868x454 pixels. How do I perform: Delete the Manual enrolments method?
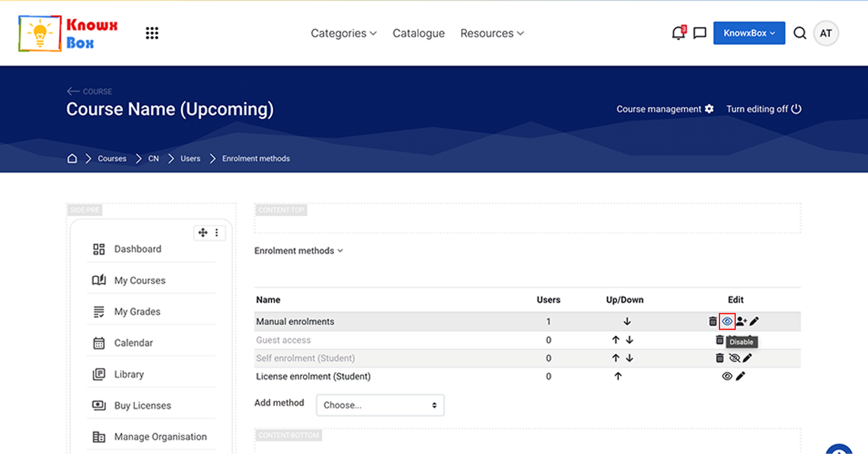point(712,321)
